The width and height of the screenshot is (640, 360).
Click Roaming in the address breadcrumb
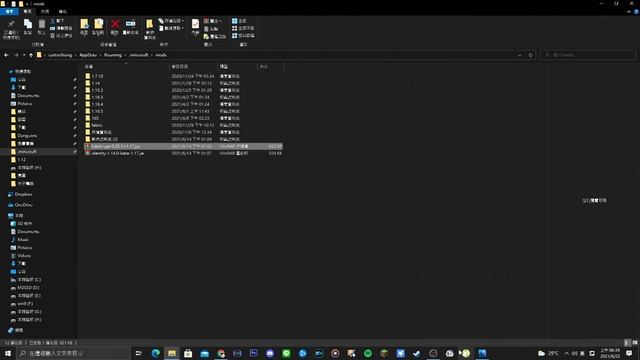tap(113, 55)
